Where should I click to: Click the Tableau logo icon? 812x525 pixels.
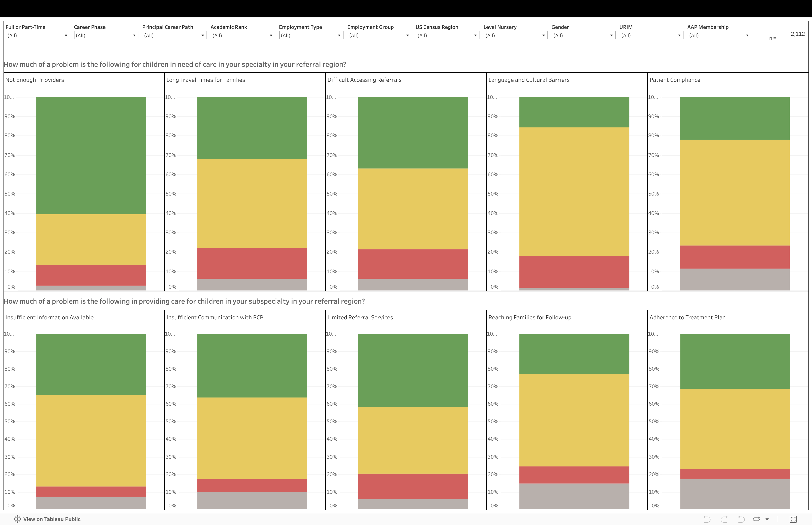17,519
